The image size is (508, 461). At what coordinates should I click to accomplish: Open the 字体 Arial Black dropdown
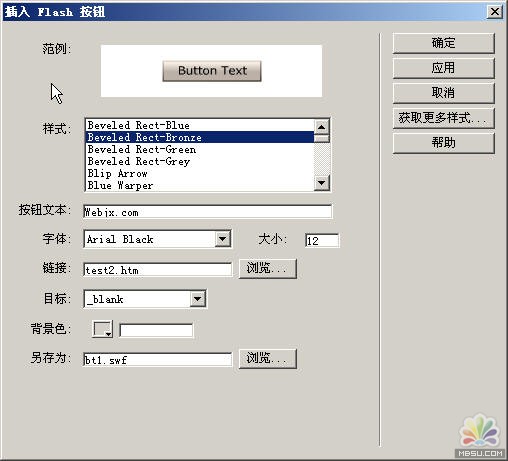point(223,239)
